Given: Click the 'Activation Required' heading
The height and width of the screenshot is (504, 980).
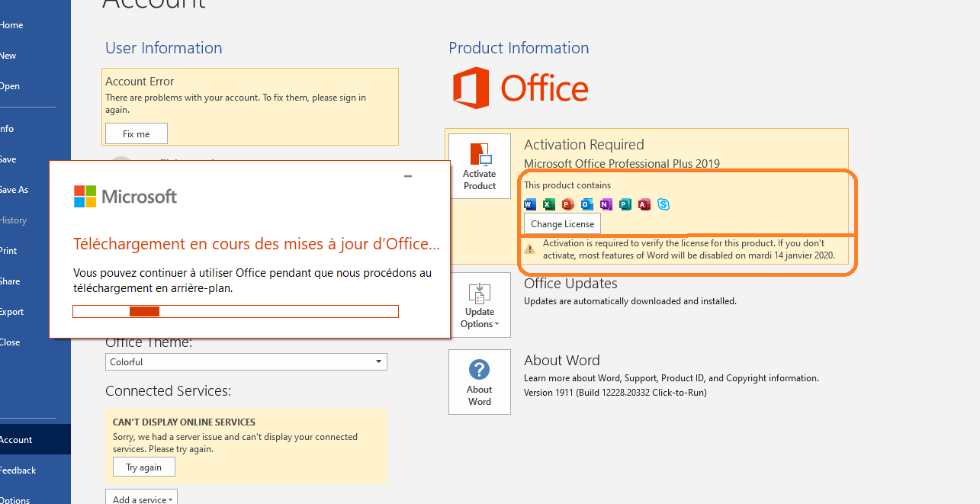Looking at the screenshot, I should click(584, 145).
